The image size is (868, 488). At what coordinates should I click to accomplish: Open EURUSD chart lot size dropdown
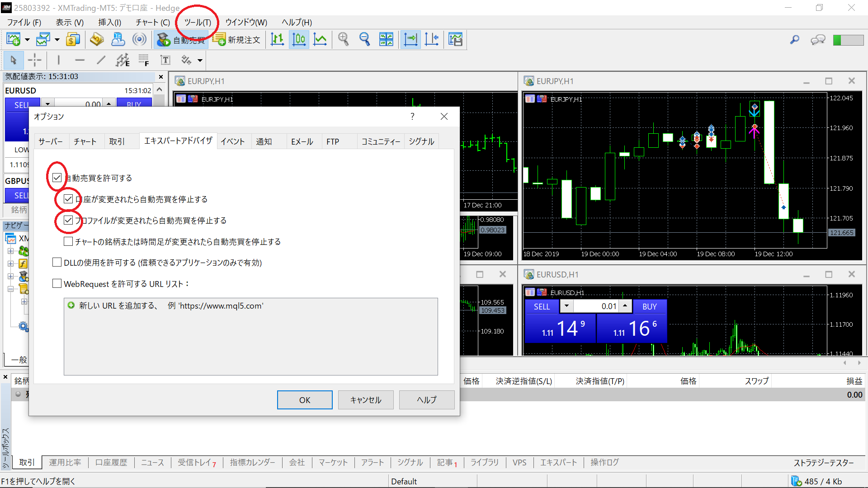(x=566, y=306)
